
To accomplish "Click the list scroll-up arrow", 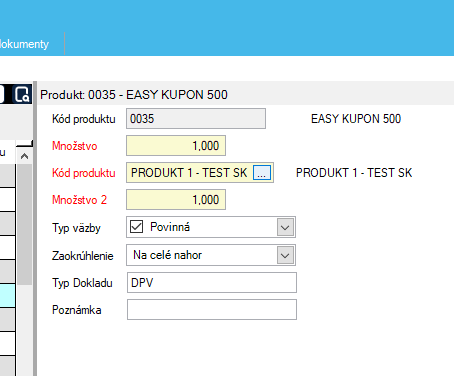I will tap(24, 156).
